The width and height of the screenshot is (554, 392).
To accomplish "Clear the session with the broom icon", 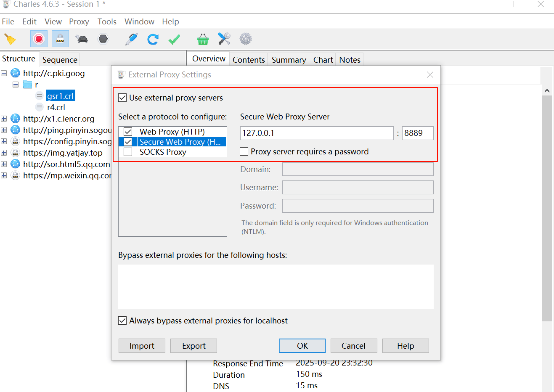I will (10, 39).
